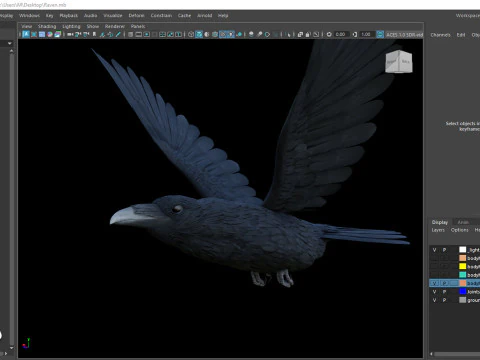Toggle the Lock Camera icon
Viewport: 480px width, 360px height.
(78, 34)
